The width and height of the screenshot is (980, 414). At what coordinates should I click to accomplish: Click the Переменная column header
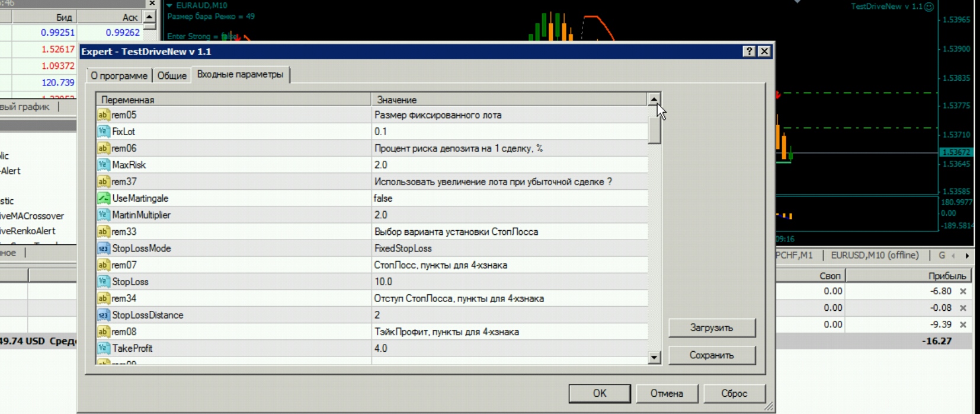[x=233, y=100]
